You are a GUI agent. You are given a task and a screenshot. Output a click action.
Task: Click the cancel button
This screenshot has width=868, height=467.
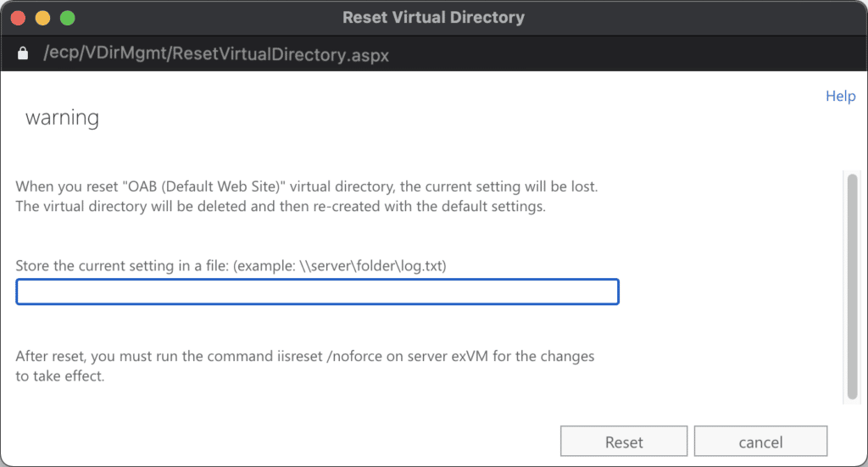point(760,442)
